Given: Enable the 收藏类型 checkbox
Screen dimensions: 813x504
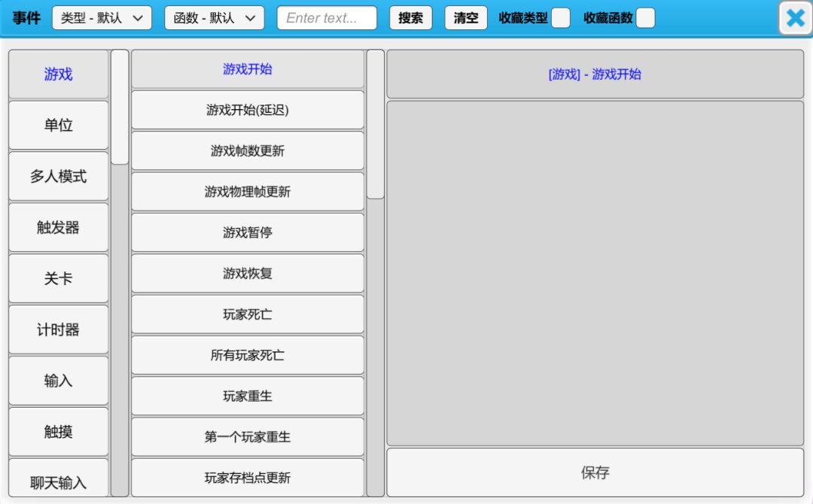Looking at the screenshot, I should pyautogui.click(x=560, y=18).
